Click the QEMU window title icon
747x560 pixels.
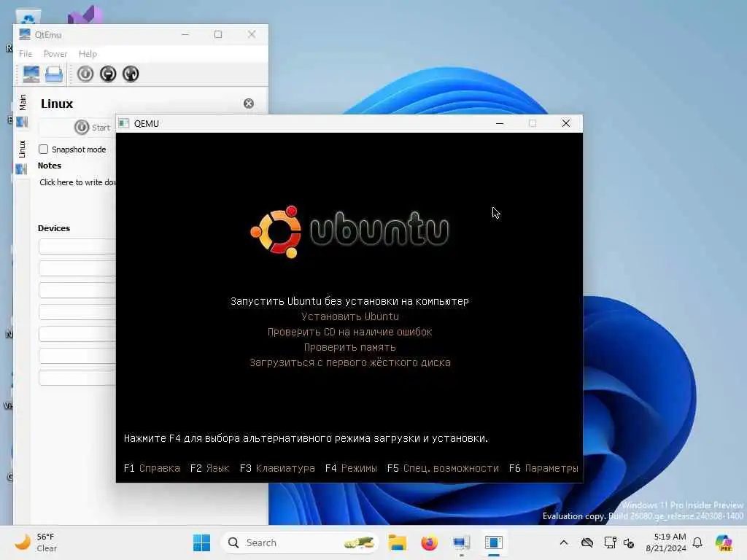pos(124,123)
